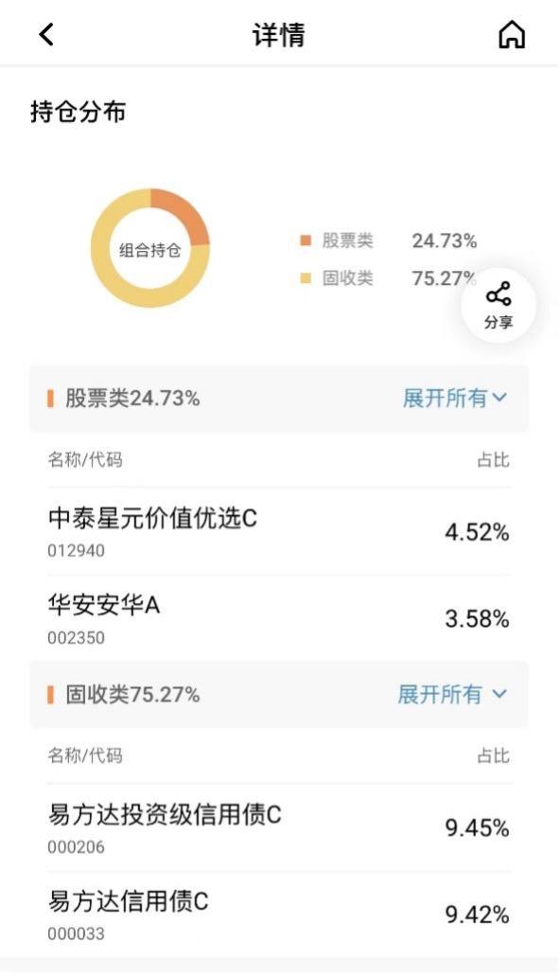This screenshot has width=560, height=977.
Task: Click the 组合持仓 donut chart center
Action: [150, 250]
